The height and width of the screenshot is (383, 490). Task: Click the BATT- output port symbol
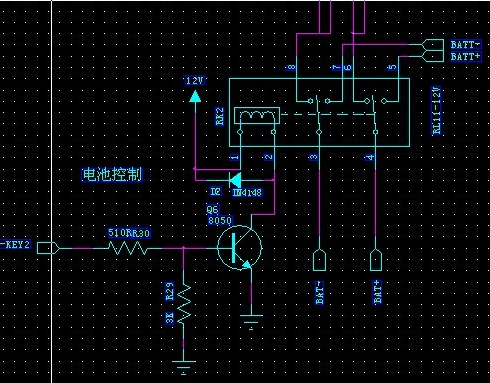click(433, 44)
